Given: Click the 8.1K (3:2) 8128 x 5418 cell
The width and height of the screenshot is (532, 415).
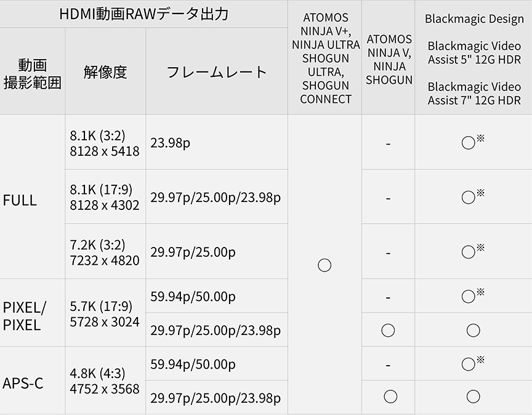Looking at the screenshot, I should tap(105, 143).
